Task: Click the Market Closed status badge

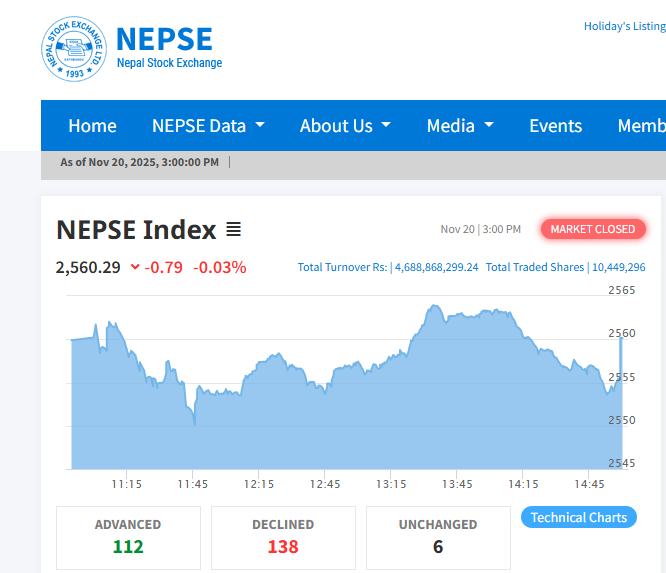Action: tap(593, 229)
